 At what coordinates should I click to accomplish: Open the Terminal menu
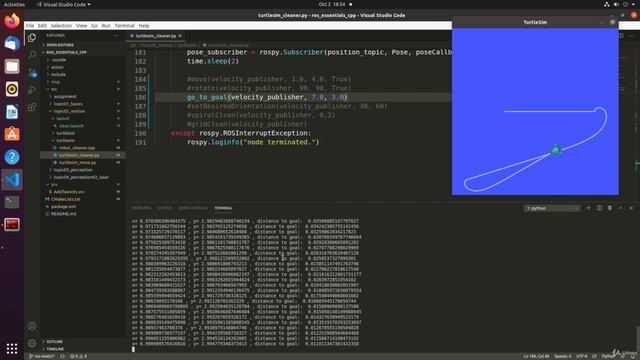click(x=124, y=25)
